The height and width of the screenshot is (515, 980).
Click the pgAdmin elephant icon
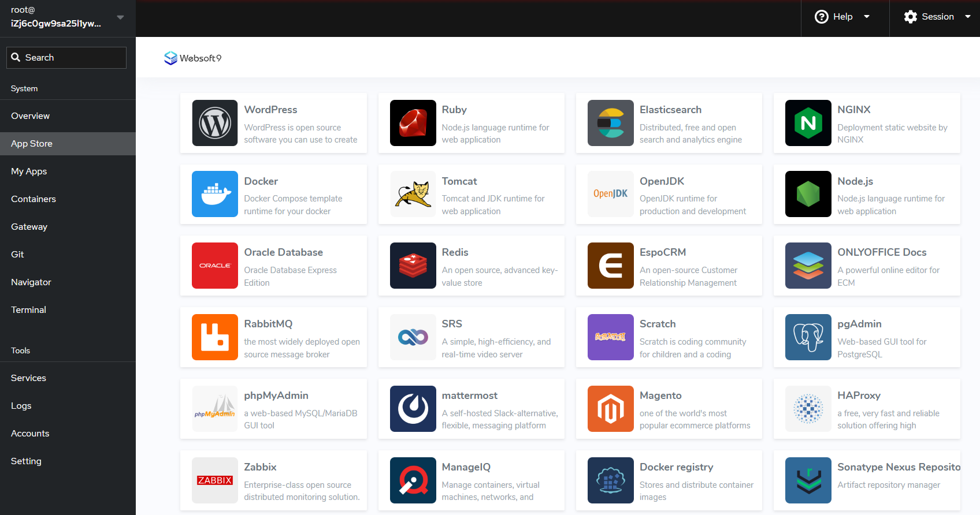click(808, 337)
